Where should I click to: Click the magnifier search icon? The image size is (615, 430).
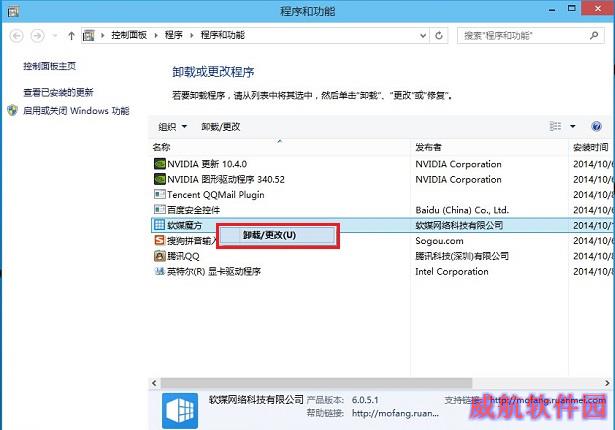pyautogui.click(x=594, y=35)
